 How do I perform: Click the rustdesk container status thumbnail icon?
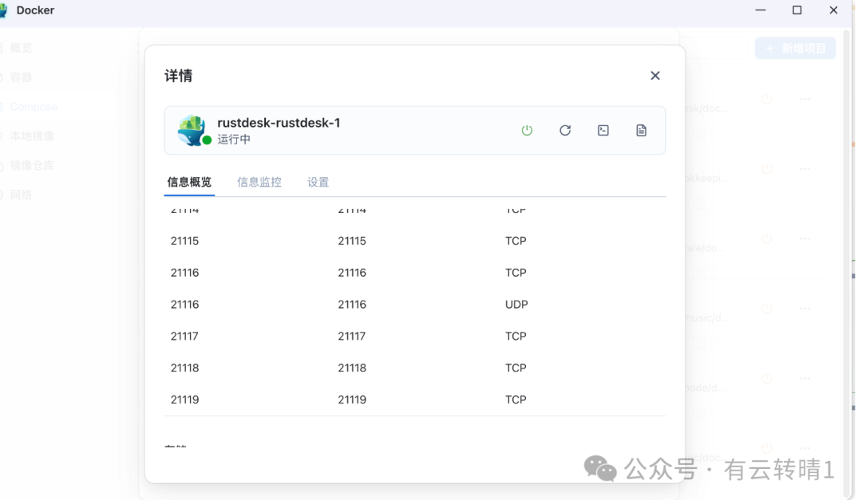[192, 130]
